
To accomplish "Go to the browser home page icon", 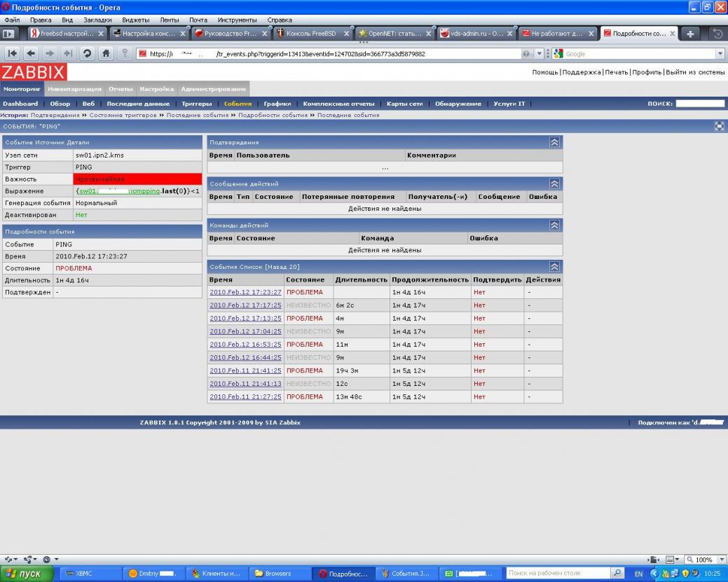I will 107,54.
